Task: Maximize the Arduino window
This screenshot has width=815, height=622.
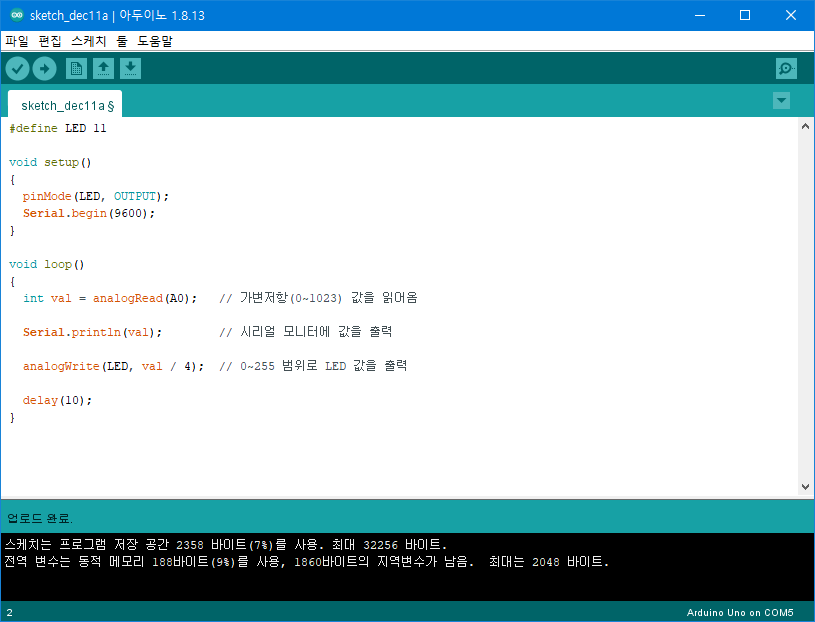Action: [745, 15]
